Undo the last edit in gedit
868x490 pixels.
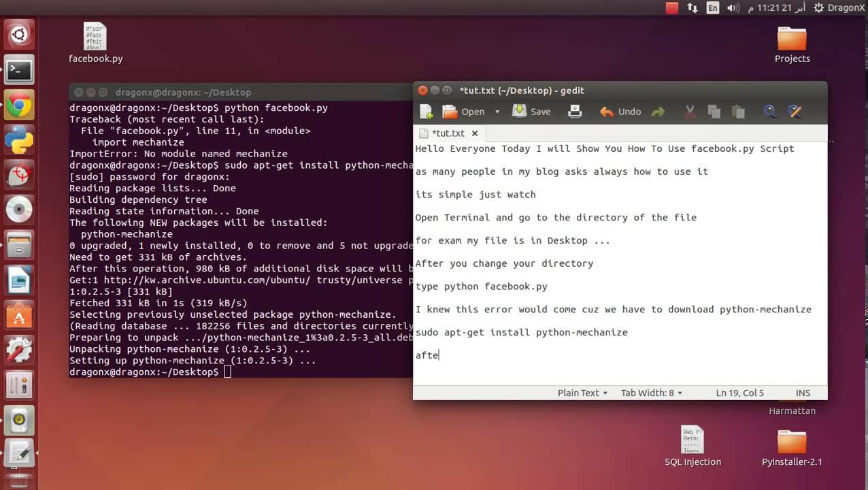point(620,112)
